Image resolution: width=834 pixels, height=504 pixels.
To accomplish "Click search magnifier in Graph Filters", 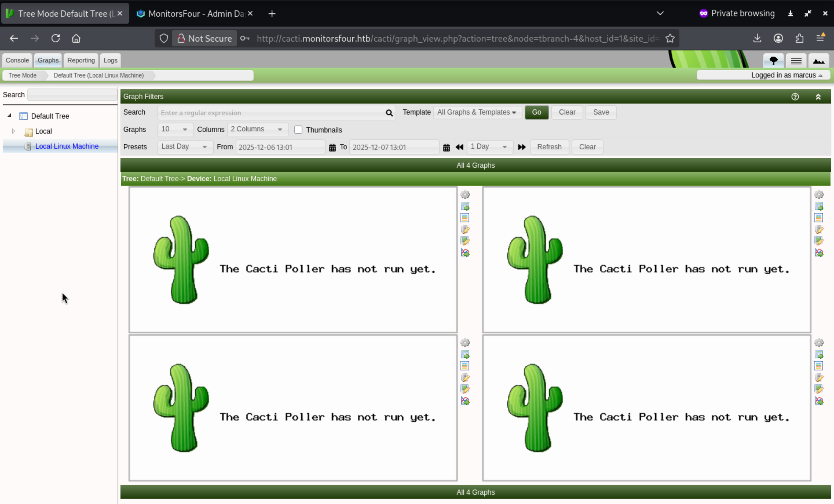I will (x=389, y=113).
